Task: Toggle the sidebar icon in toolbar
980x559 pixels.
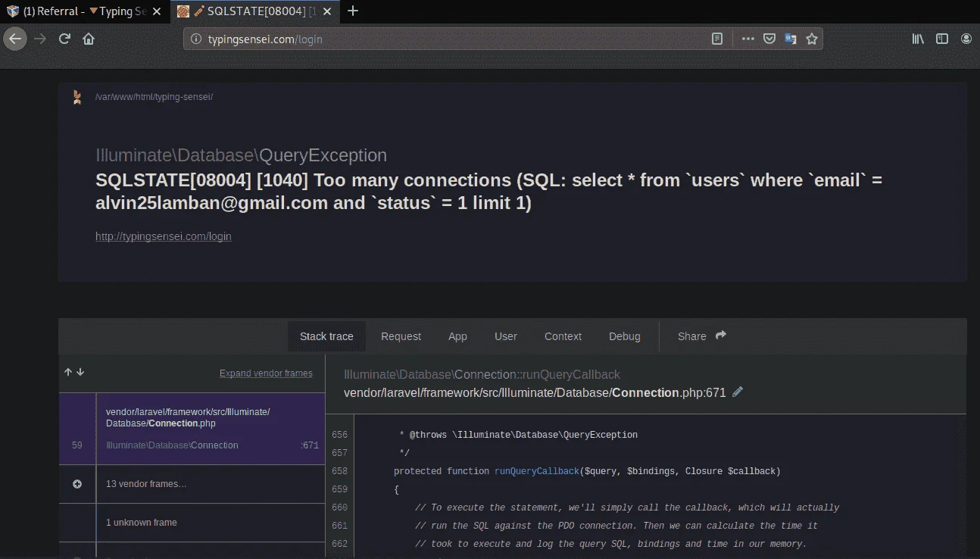Action: (x=942, y=39)
